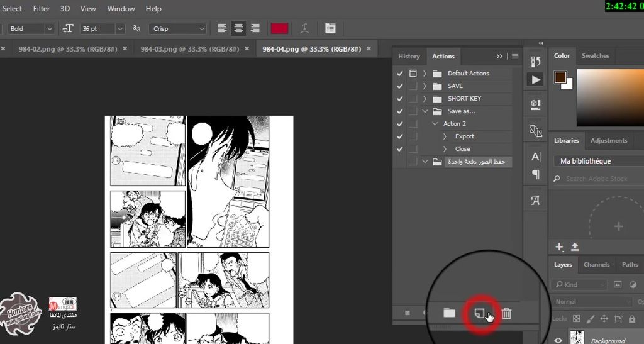
Task: Open the 3D menu
Action: (65, 9)
